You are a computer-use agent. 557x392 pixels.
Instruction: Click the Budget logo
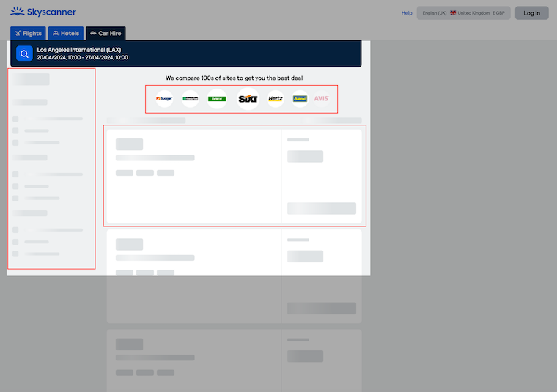click(x=164, y=99)
